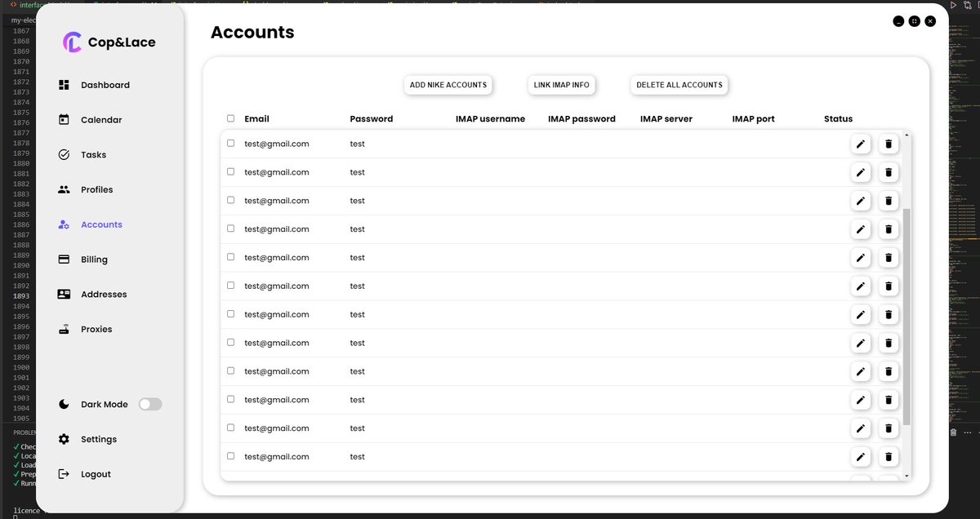Click the IMAP server column header
The width and height of the screenshot is (980, 519).
(666, 119)
